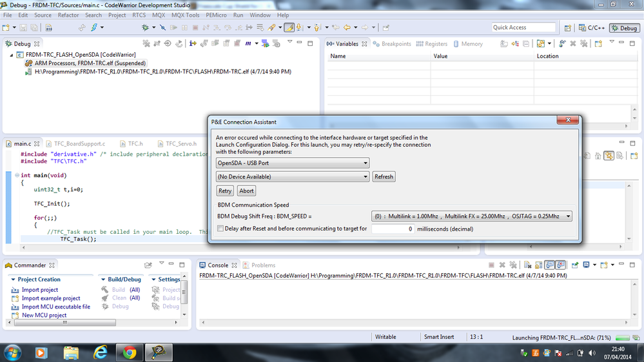The width and height of the screenshot is (644, 362).
Task: Close the main.c editor tab
Action: [37, 144]
